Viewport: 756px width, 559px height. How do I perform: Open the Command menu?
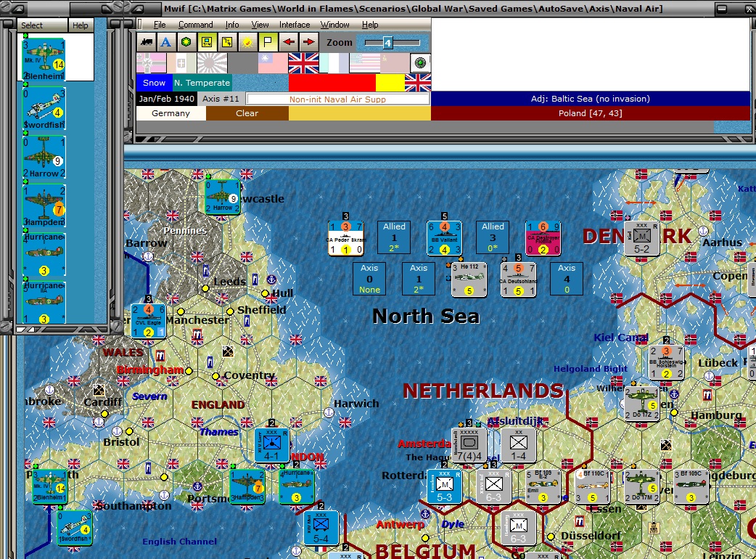pos(195,25)
